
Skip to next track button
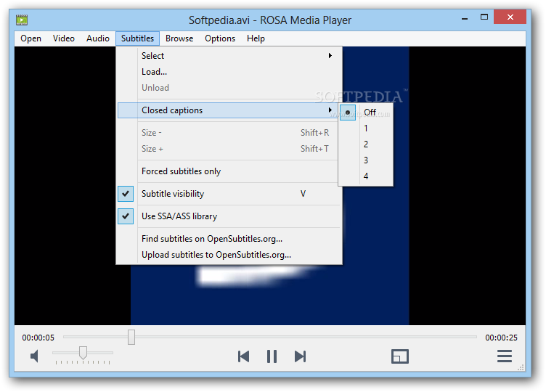300,356
